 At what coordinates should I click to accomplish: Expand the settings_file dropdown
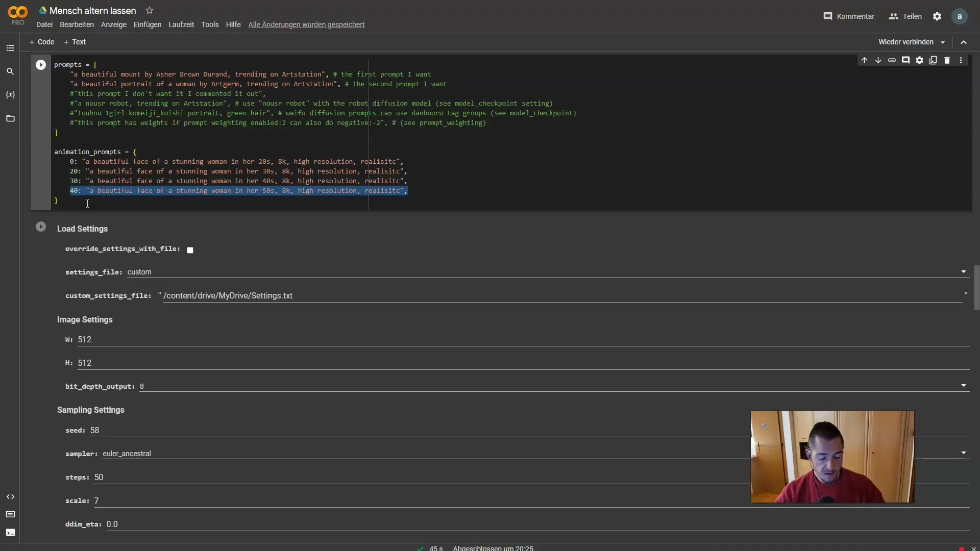(964, 272)
